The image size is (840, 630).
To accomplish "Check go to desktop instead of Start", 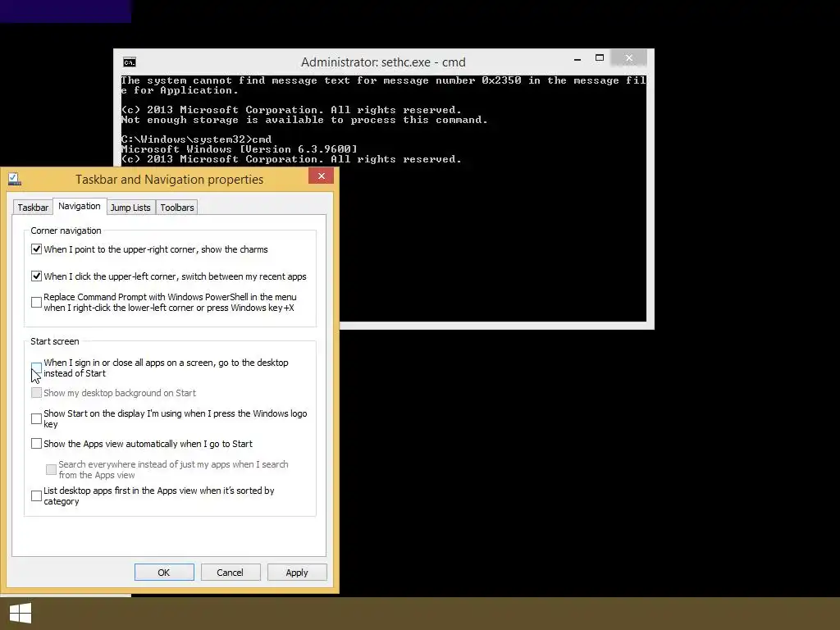I will (36, 367).
